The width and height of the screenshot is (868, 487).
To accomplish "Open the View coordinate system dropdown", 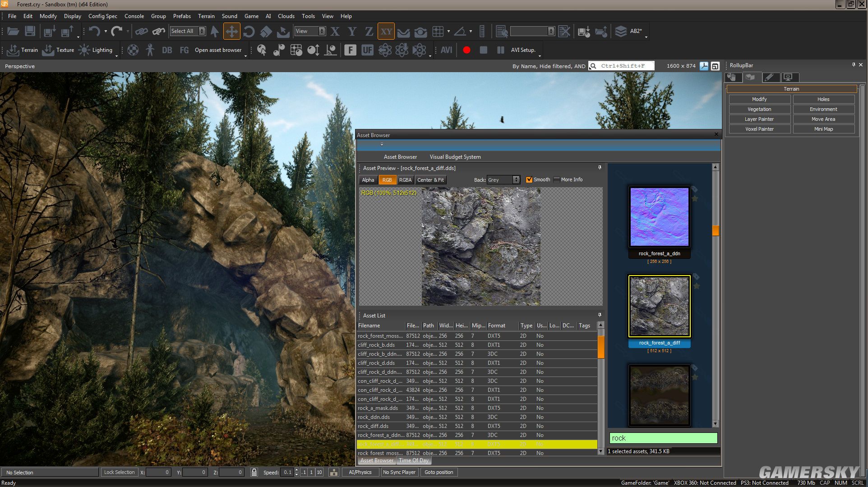I will 310,31.
